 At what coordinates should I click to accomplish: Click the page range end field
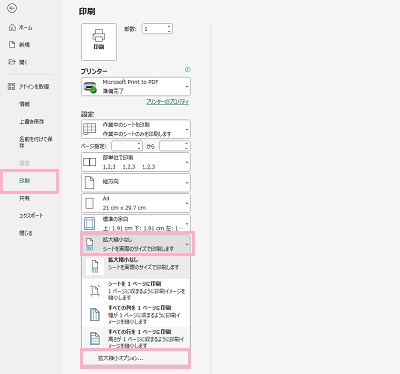click(x=172, y=146)
